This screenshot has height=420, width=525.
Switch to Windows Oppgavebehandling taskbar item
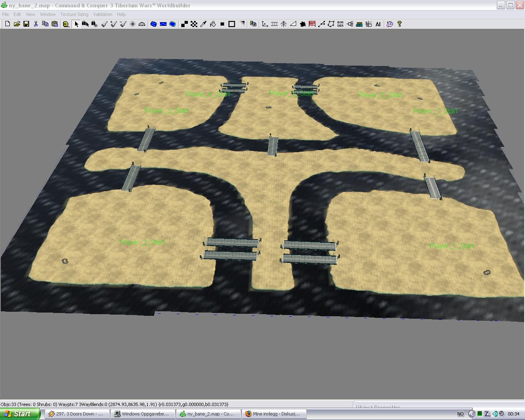pos(143,414)
